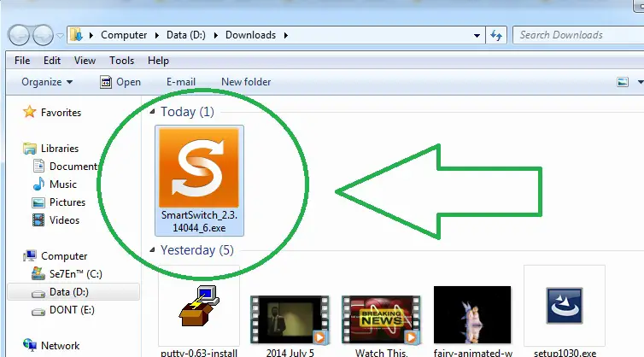Open the Tools menu
The height and width of the screenshot is (357, 644).
(x=121, y=61)
